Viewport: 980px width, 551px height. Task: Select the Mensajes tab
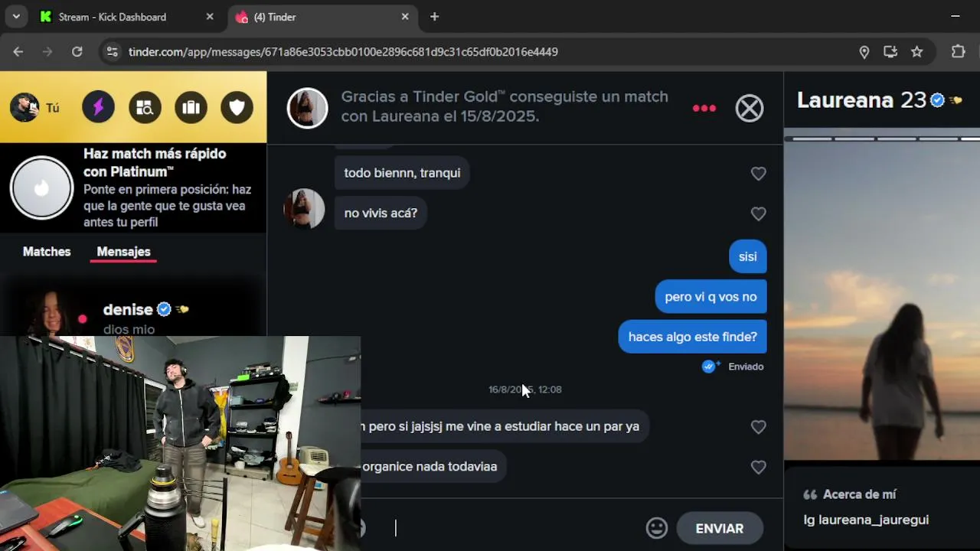(x=123, y=252)
